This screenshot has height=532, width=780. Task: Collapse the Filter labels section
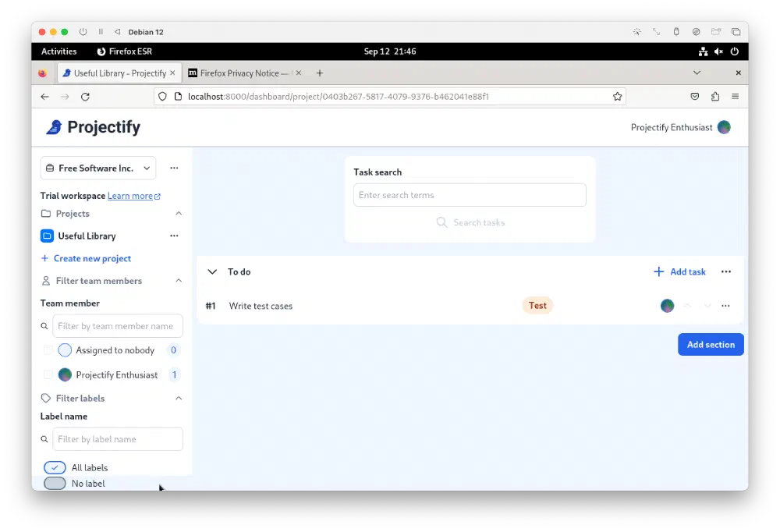[179, 398]
